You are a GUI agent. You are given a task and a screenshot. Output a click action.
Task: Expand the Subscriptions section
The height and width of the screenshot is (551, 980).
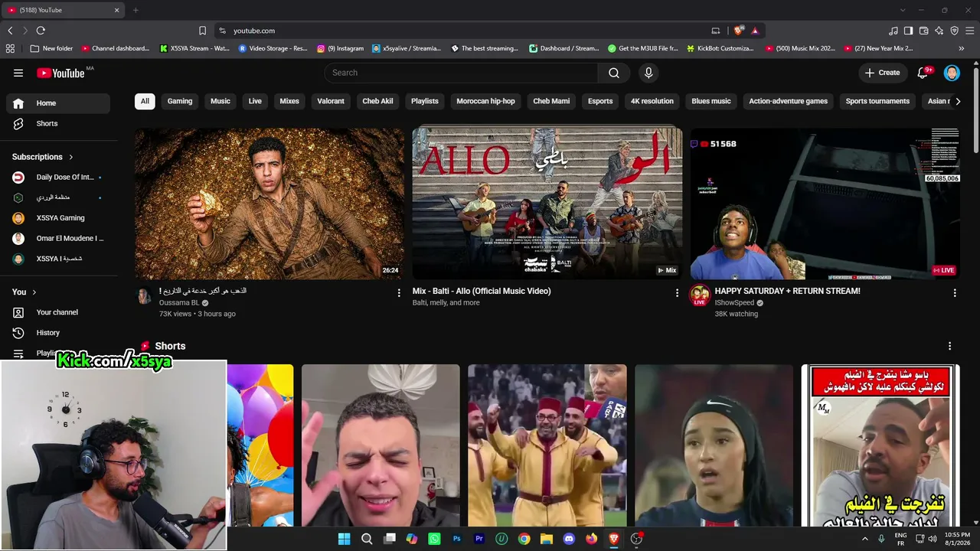pyautogui.click(x=43, y=157)
